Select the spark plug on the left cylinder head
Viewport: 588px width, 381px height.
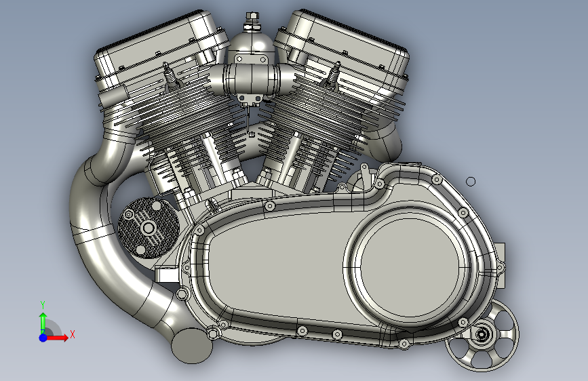tap(170, 78)
